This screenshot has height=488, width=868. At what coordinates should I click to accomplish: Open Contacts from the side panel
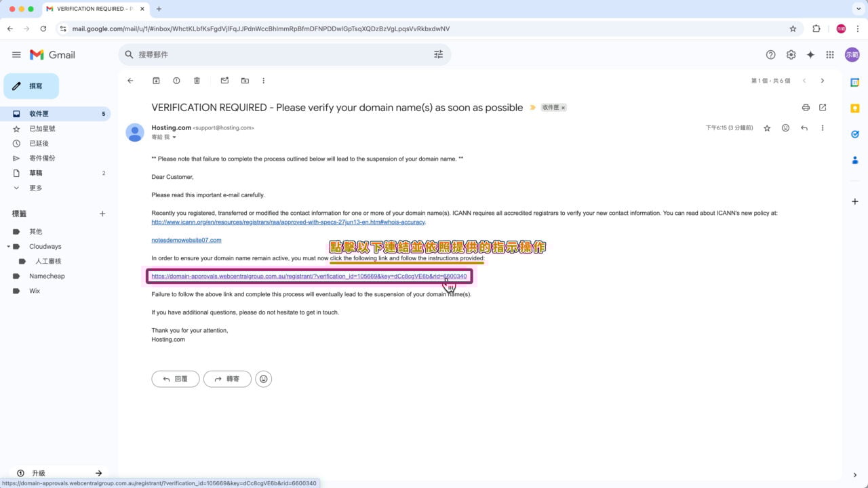coord(855,160)
